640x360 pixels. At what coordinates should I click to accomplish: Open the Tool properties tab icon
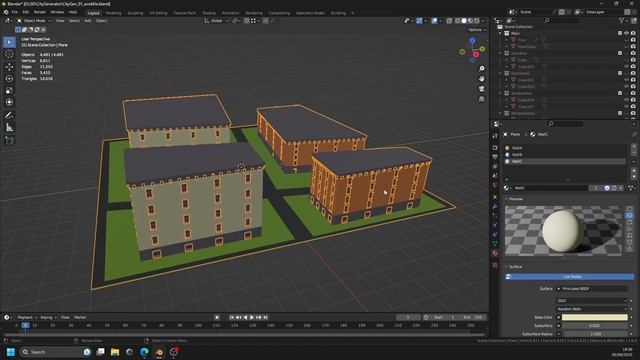point(495,136)
